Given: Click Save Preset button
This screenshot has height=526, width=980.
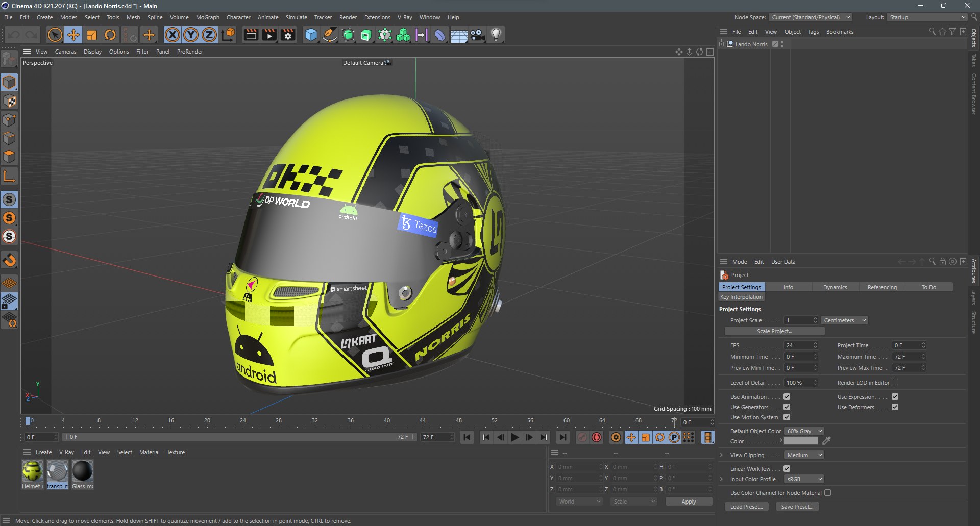Looking at the screenshot, I should tap(797, 507).
